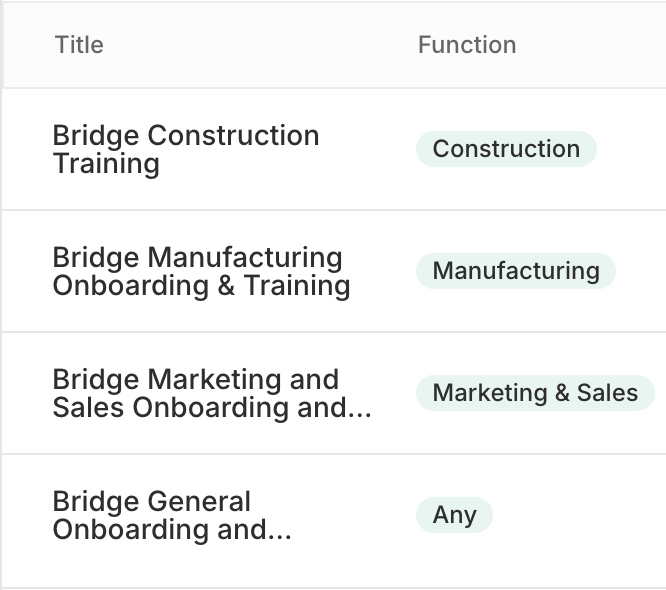Click the Bridge Marketing and first title line
The image size is (666, 590).
pyautogui.click(x=195, y=380)
